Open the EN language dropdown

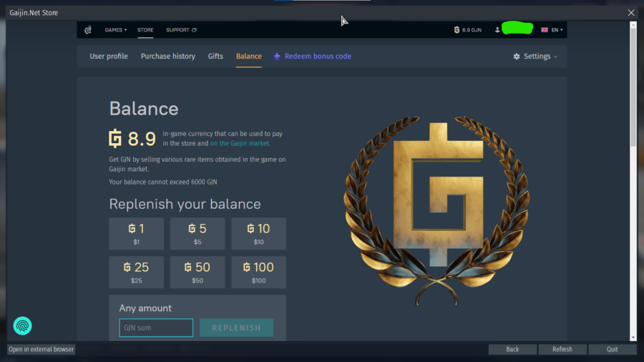(552, 30)
